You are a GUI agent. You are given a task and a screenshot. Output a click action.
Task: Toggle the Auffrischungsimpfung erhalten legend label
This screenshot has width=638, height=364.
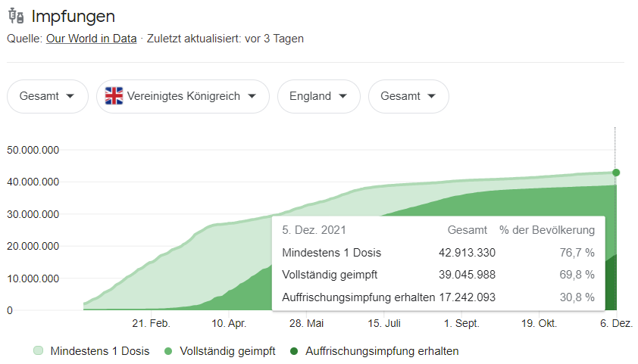pos(382,351)
